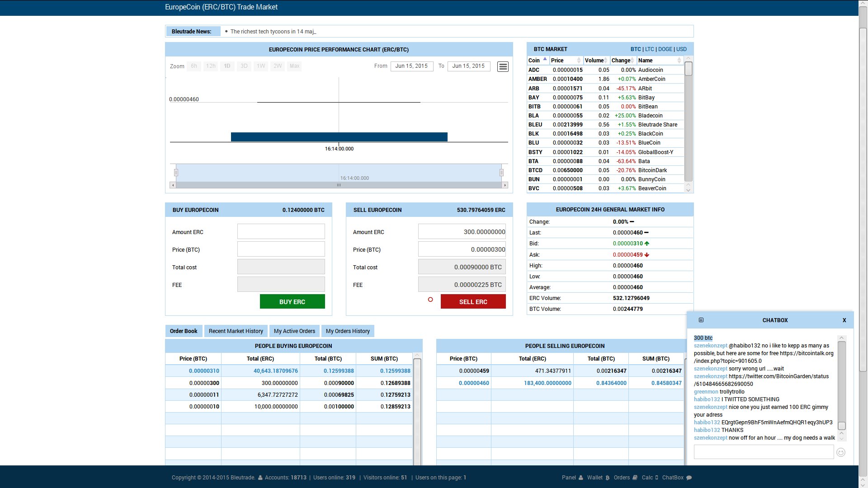
Task: Click the chart right navigator handle
Action: 501,173
